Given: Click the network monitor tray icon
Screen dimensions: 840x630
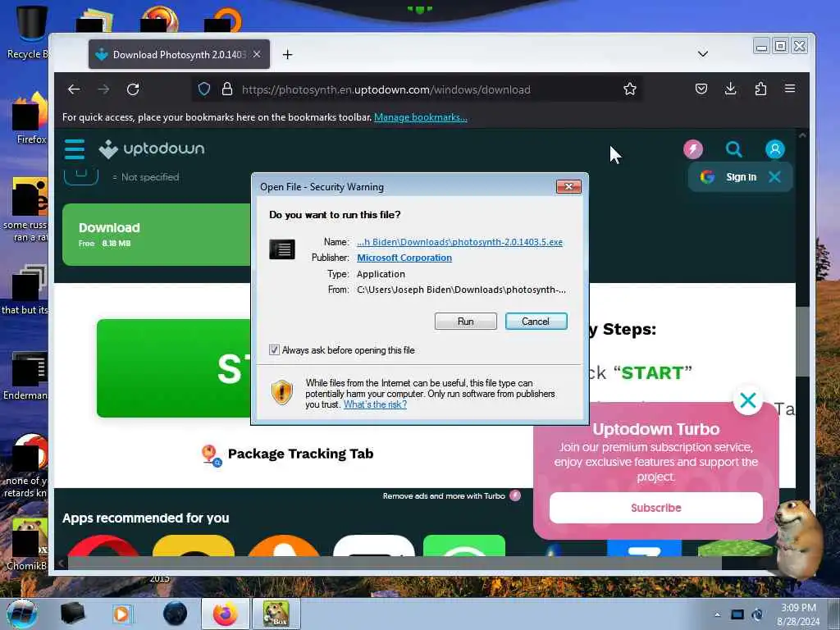Looking at the screenshot, I should point(737,614).
